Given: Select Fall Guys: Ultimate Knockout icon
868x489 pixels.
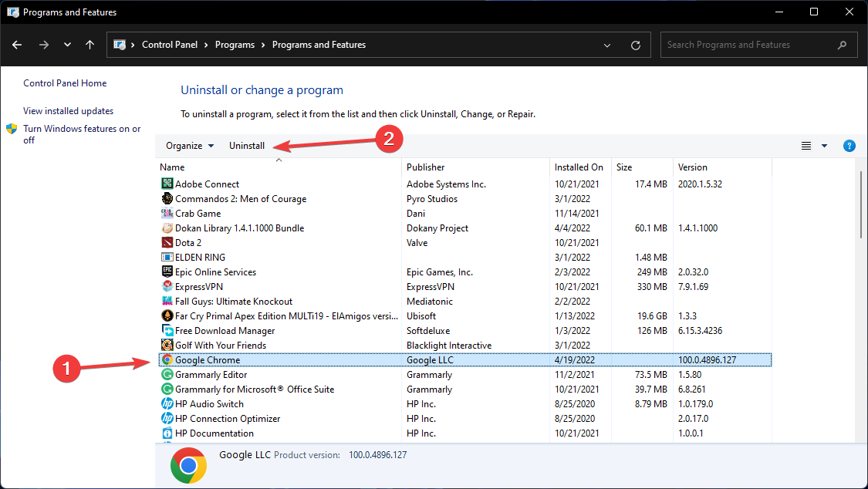Looking at the screenshot, I should coord(167,301).
